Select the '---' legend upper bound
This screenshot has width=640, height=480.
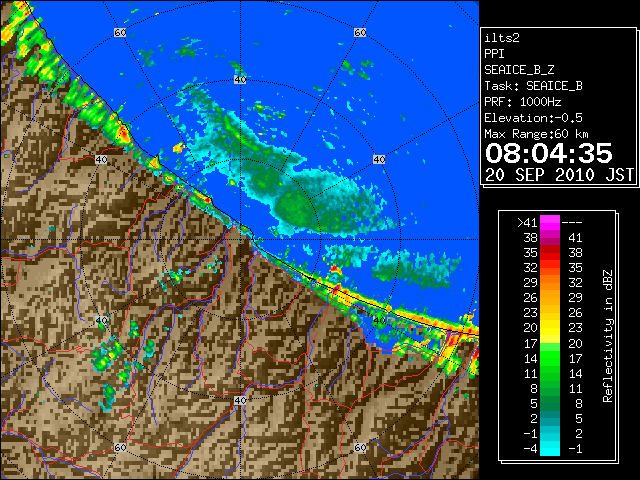click(572, 223)
